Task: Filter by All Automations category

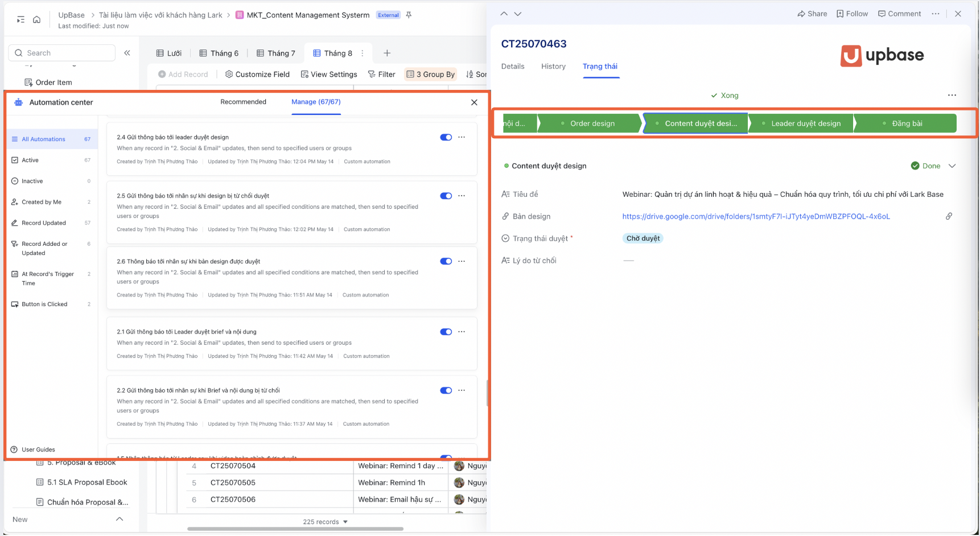Action: pos(51,139)
